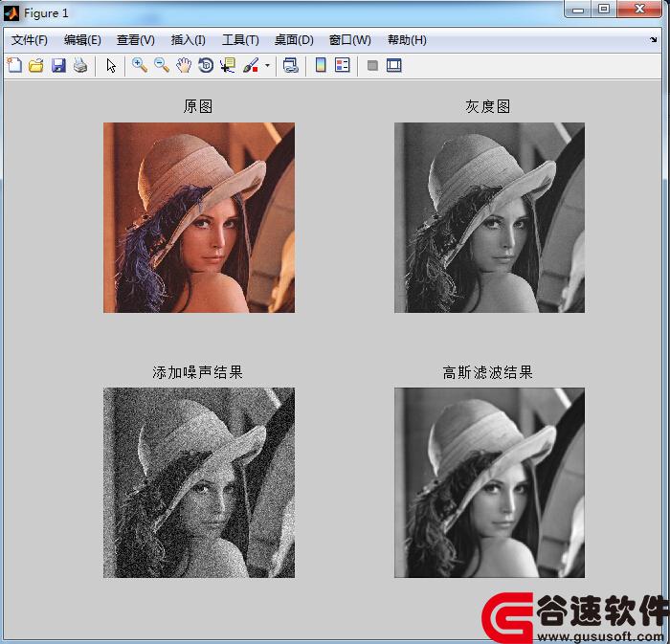Select the Data Cursor tool

[228, 65]
